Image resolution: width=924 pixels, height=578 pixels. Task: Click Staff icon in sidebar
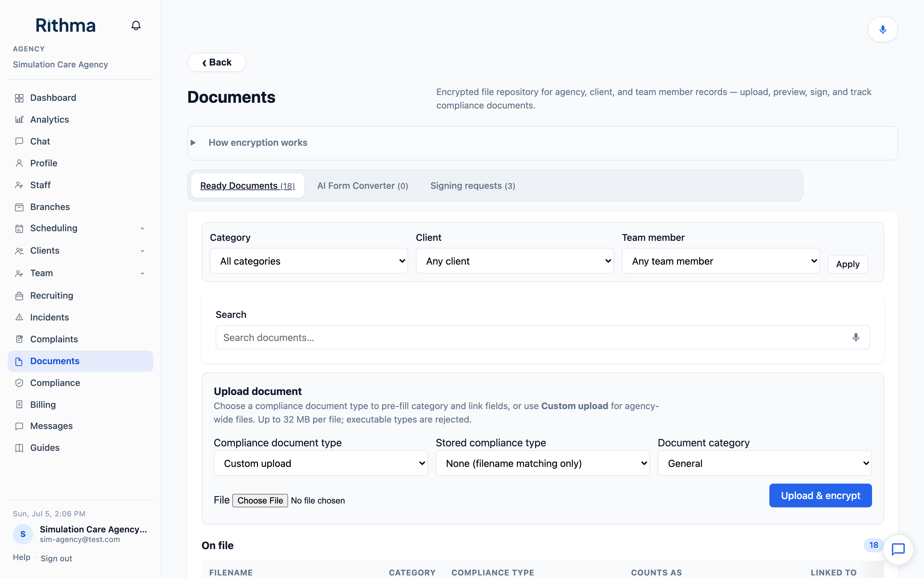[19, 185]
